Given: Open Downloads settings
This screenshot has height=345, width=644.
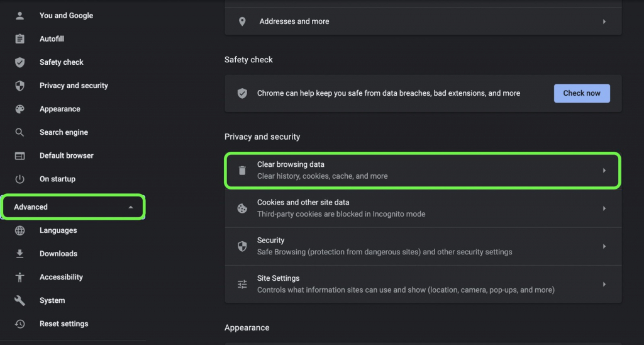Looking at the screenshot, I should [x=58, y=254].
